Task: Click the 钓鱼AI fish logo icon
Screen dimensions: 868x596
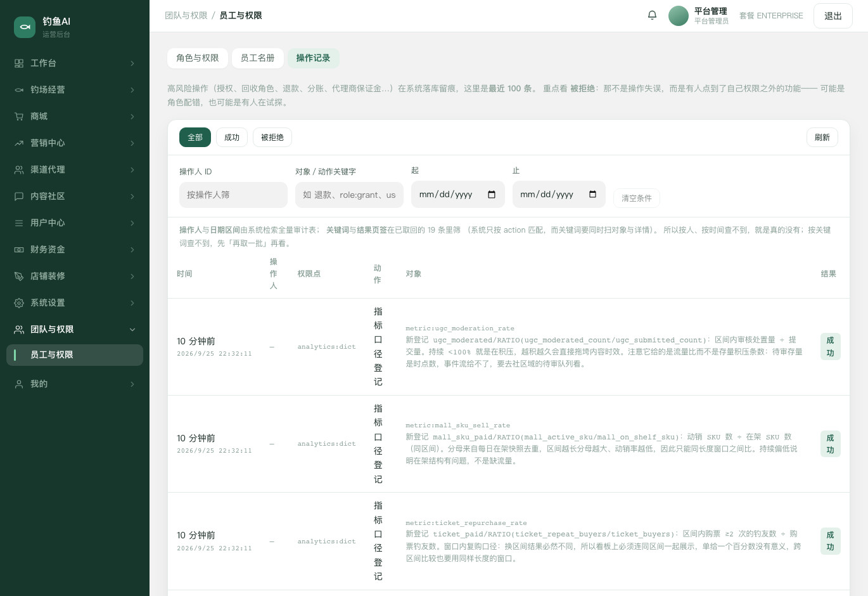Action: pyautogui.click(x=25, y=27)
